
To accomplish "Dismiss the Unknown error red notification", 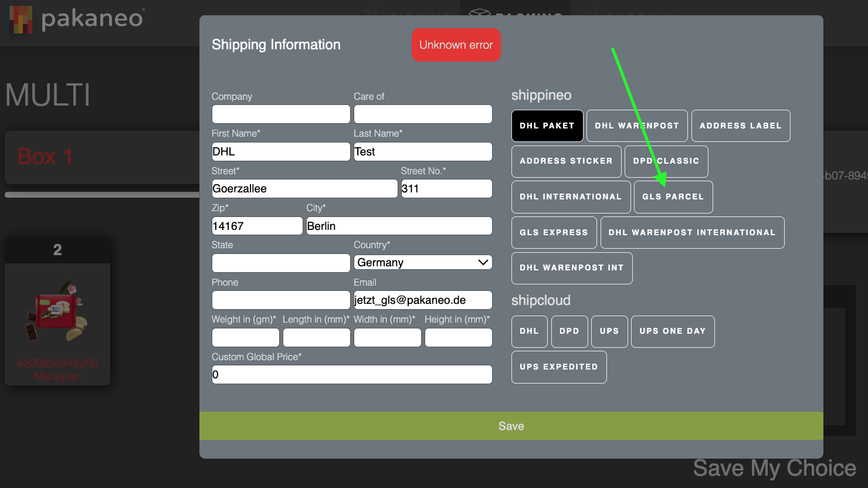I will (456, 45).
